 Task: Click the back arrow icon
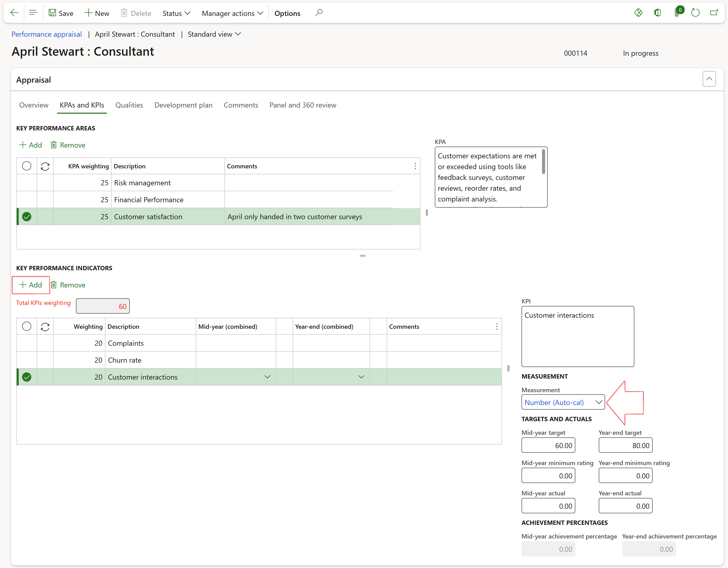click(14, 13)
